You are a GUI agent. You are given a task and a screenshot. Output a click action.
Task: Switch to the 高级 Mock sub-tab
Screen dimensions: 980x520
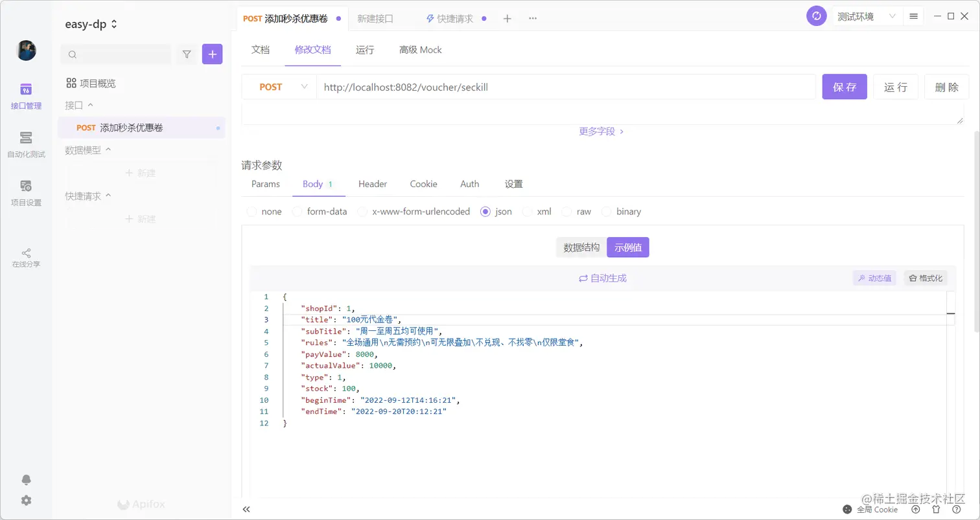[x=421, y=50]
